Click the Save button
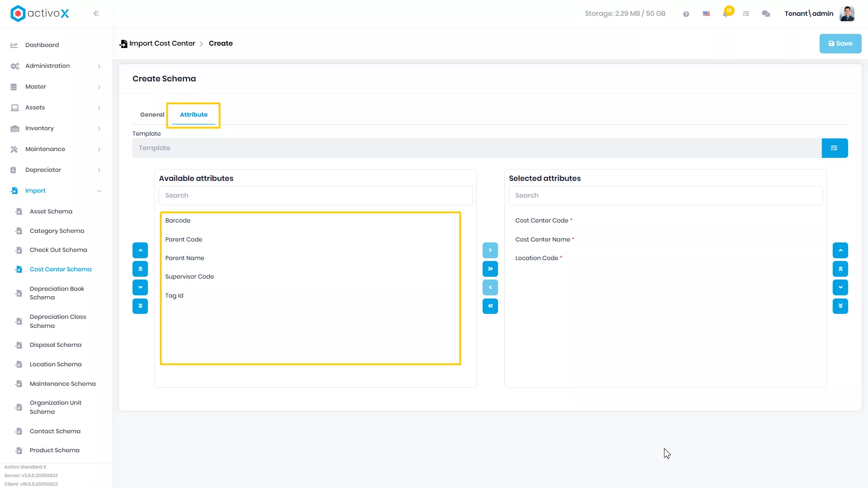The width and height of the screenshot is (868, 488). (x=840, y=44)
